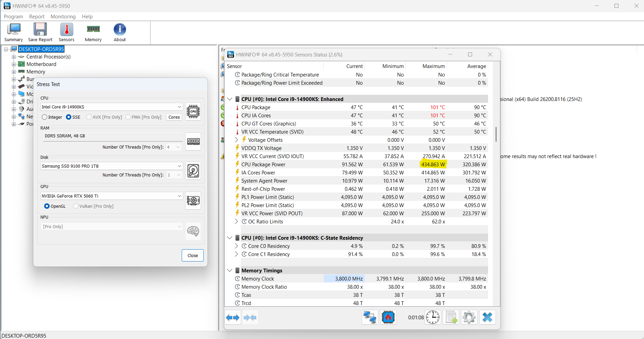Select the Memory label in the device tree
Viewport: 644px width, 339px height.
pyautogui.click(x=36, y=71)
